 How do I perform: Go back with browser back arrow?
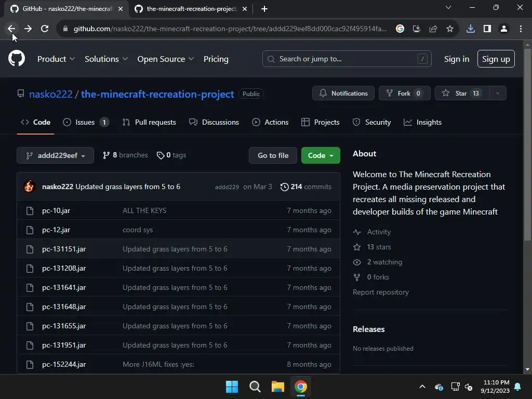[x=11, y=29]
